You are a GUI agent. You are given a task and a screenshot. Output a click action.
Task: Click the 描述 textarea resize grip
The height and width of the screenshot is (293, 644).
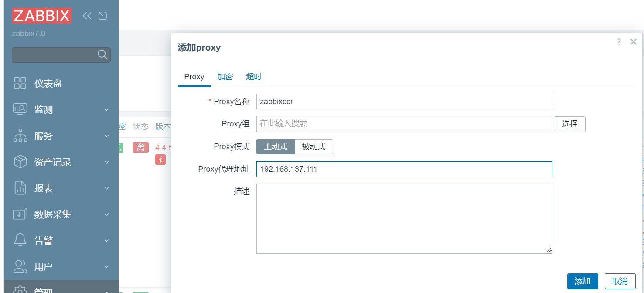549,250
